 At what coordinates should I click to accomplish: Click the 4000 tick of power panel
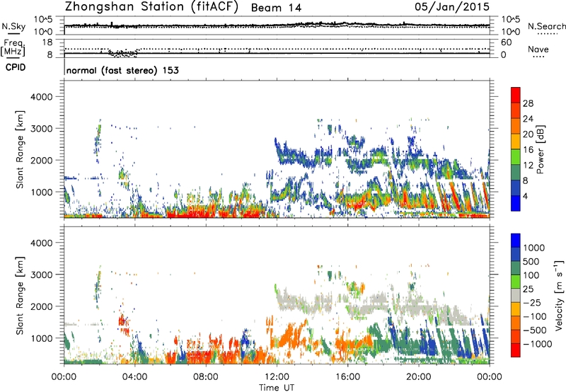[x=41, y=97]
